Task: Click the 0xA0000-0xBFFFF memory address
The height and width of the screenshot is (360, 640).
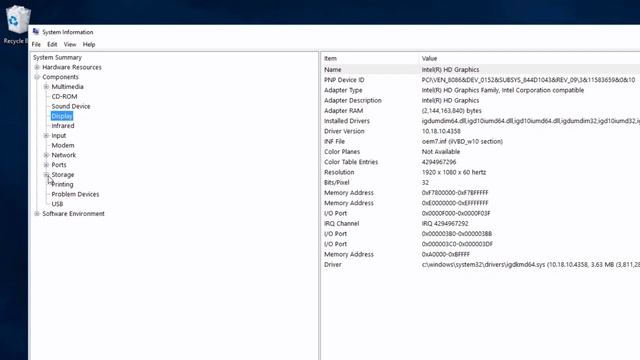Action: 446,254
